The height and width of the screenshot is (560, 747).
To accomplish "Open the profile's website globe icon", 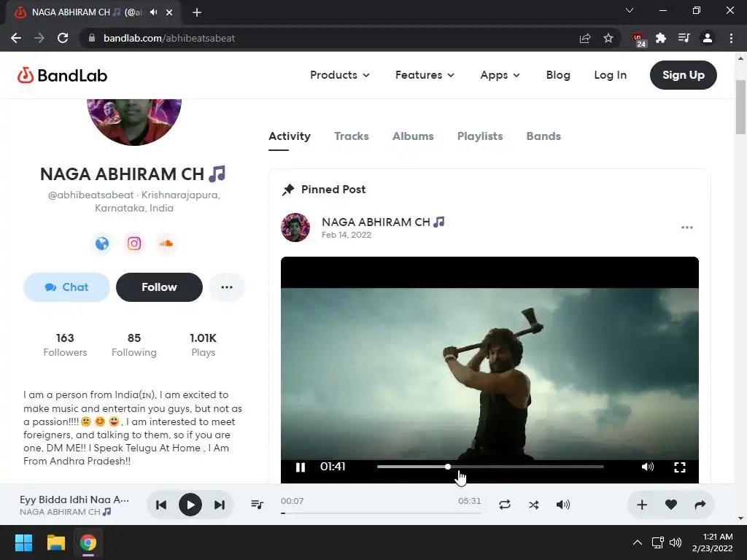I will pyautogui.click(x=102, y=244).
